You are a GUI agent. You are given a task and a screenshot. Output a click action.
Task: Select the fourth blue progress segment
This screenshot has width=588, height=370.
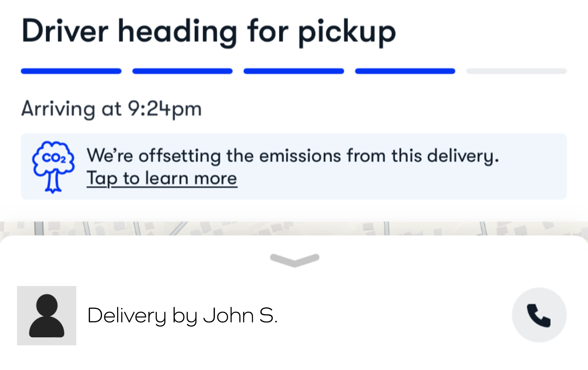tap(405, 71)
